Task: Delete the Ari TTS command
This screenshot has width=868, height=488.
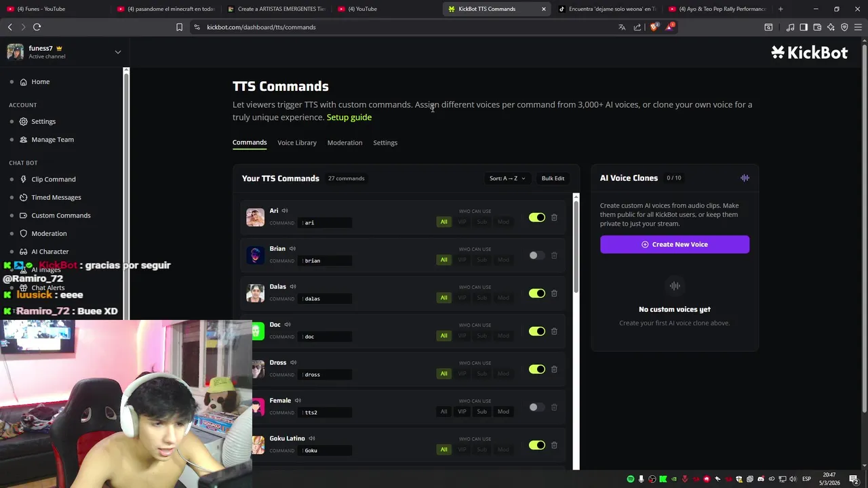Action: pyautogui.click(x=554, y=218)
